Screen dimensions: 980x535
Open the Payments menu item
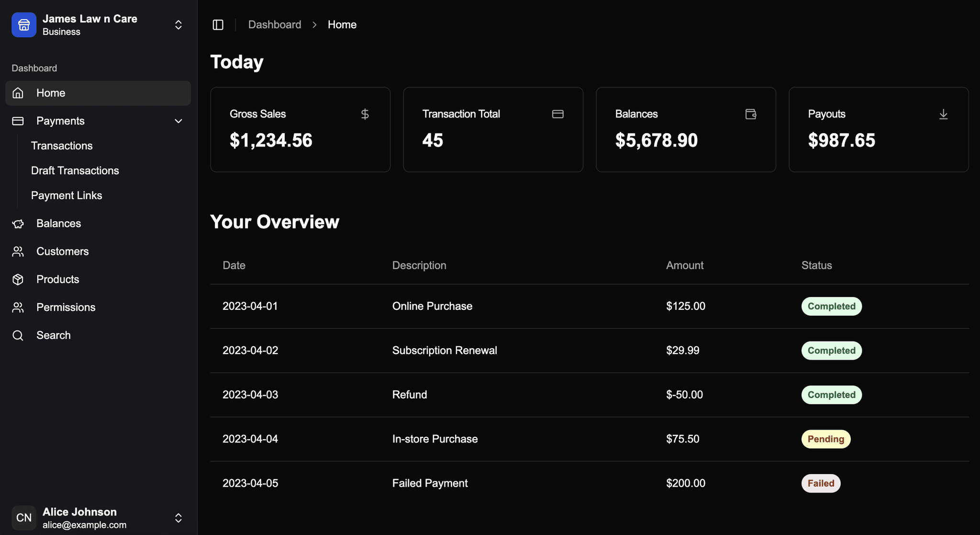coord(98,121)
